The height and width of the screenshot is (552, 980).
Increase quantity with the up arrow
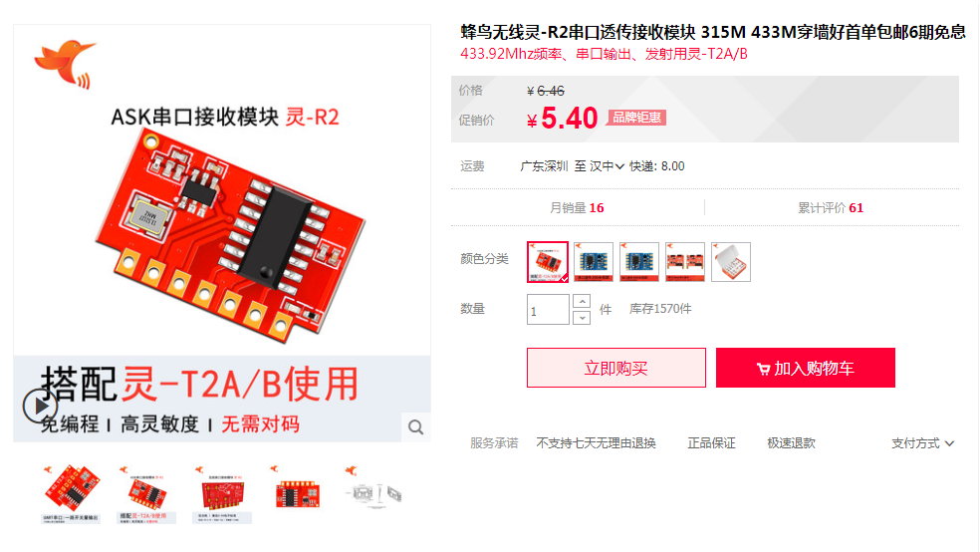click(x=582, y=301)
